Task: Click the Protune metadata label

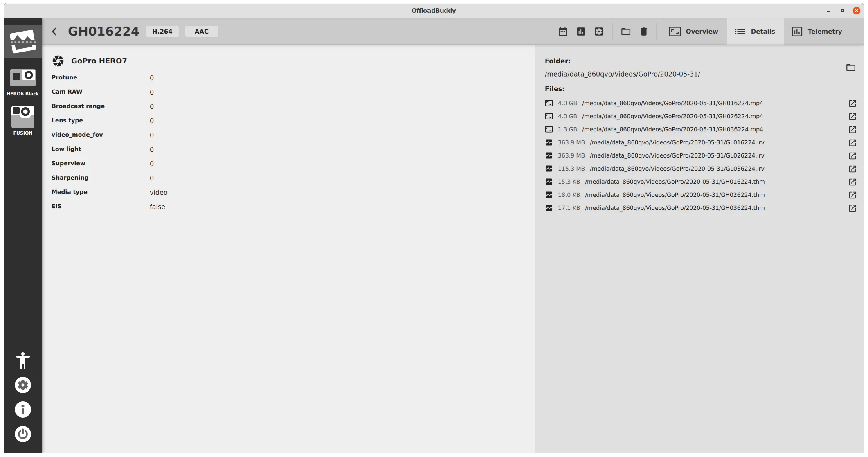Action: 64,77
